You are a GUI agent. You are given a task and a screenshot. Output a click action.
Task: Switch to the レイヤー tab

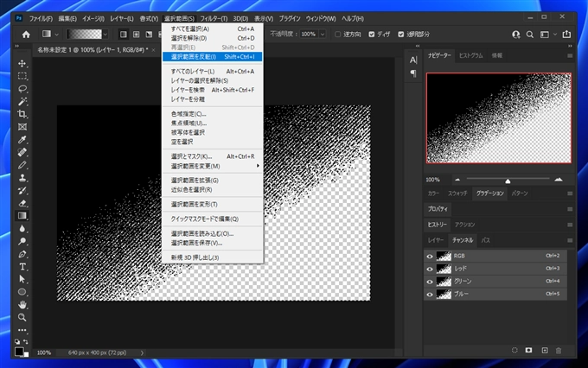(x=438, y=239)
